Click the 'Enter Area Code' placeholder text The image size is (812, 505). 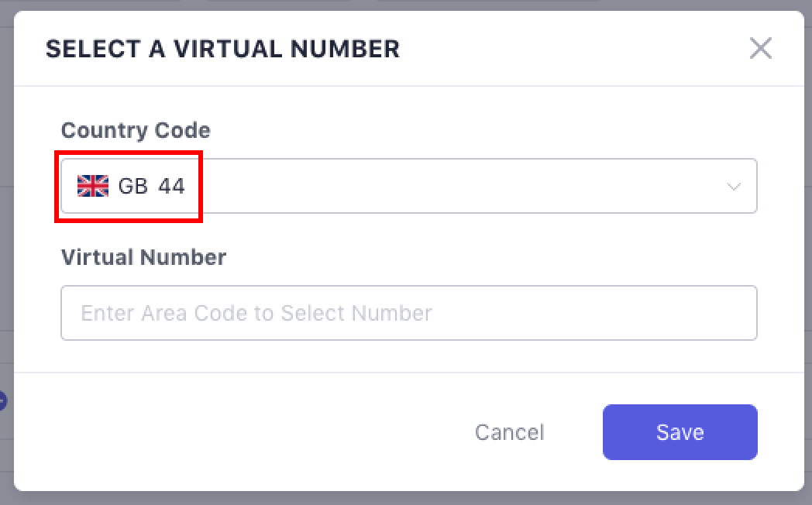tap(256, 313)
